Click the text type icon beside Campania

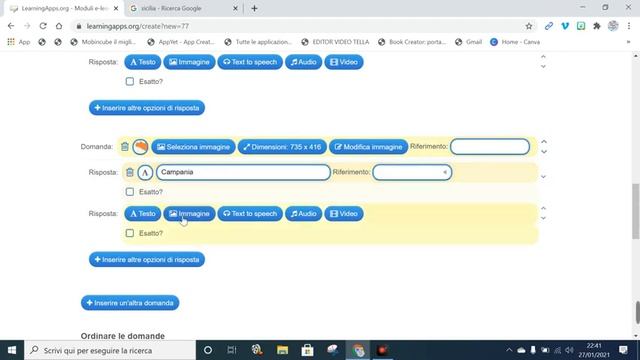tap(145, 172)
